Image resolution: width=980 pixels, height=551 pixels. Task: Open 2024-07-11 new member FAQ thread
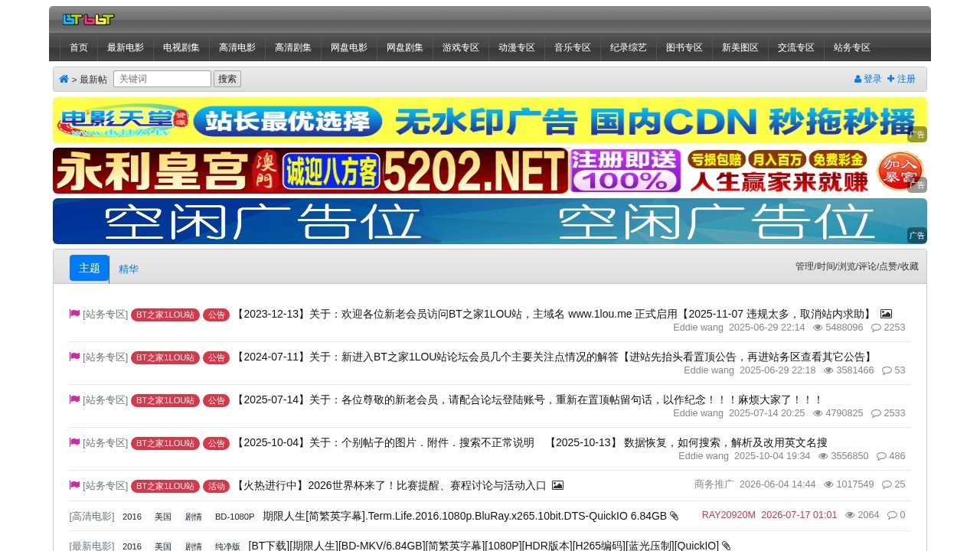coord(554,357)
